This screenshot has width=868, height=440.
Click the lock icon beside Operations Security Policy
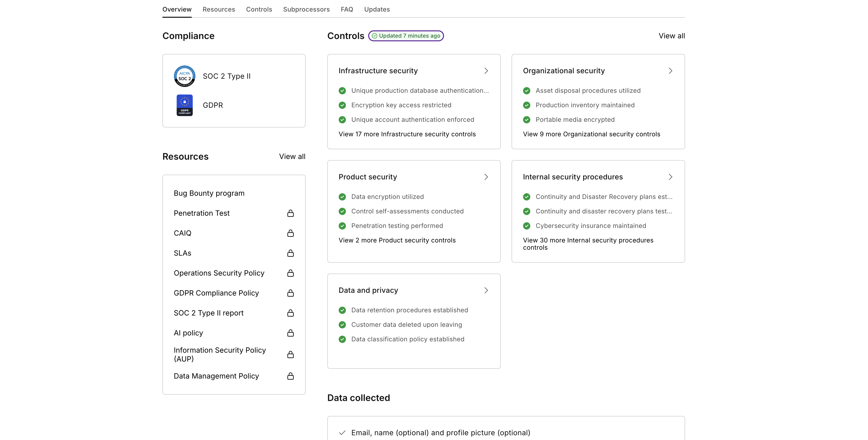coord(290,273)
